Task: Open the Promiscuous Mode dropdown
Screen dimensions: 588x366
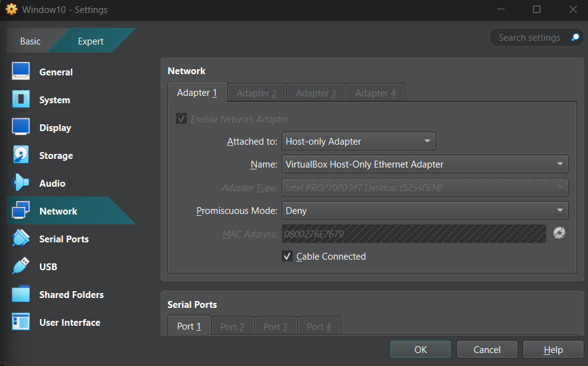Action: coord(425,211)
